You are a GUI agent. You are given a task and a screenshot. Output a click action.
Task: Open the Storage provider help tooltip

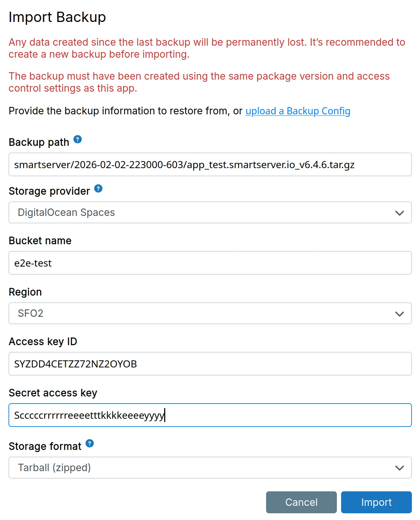[x=98, y=189]
